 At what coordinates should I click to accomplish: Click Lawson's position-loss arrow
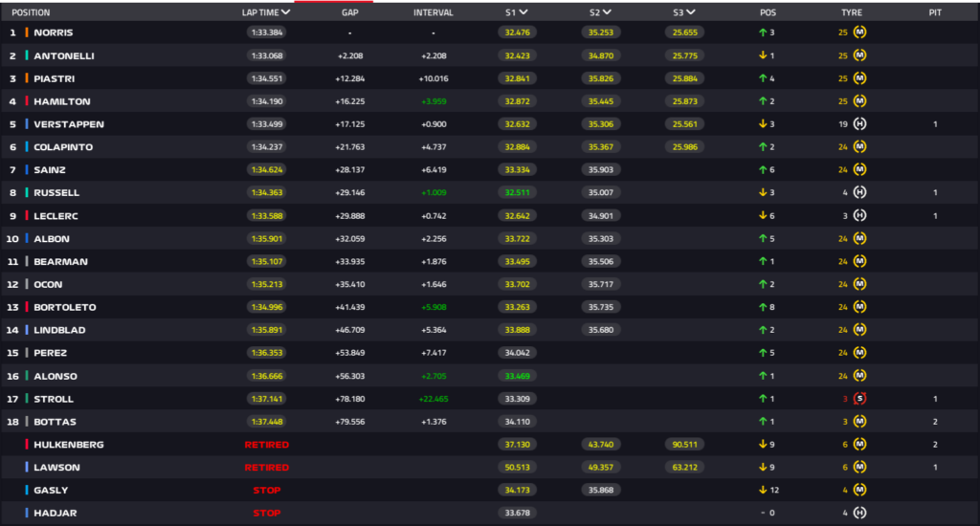[x=763, y=468]
